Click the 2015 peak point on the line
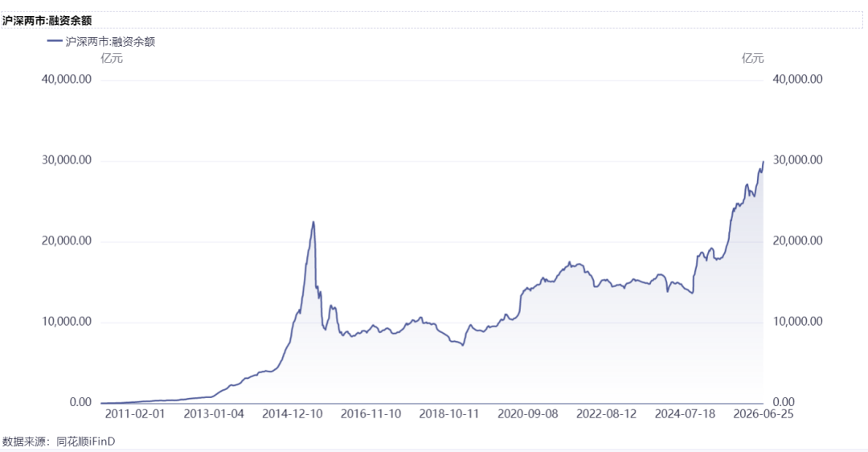Viewport: 868px width, 452px height. 313,222
